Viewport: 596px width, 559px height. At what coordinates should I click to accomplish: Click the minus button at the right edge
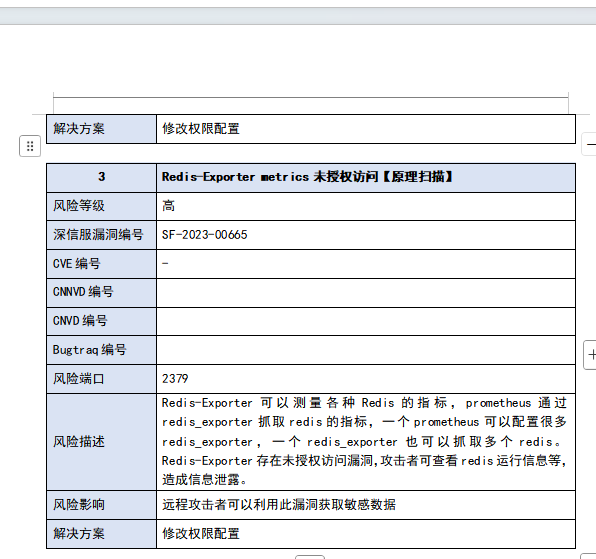point(590,144)
